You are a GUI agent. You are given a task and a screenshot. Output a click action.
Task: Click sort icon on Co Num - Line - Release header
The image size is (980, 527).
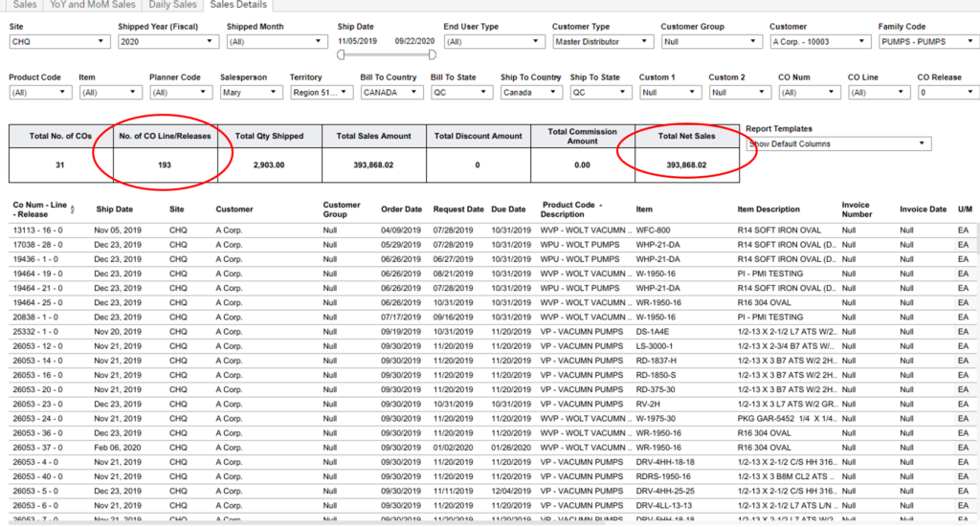73,209
